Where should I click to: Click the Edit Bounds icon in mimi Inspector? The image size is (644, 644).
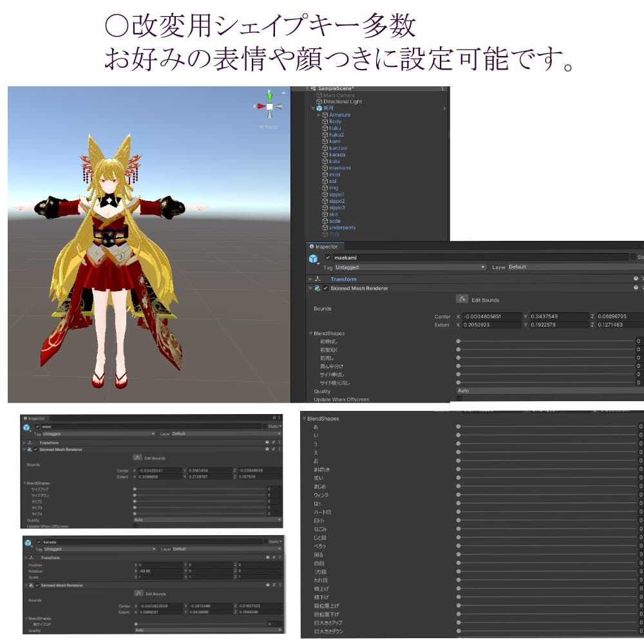pyautogui.click(x=137, y=457)
